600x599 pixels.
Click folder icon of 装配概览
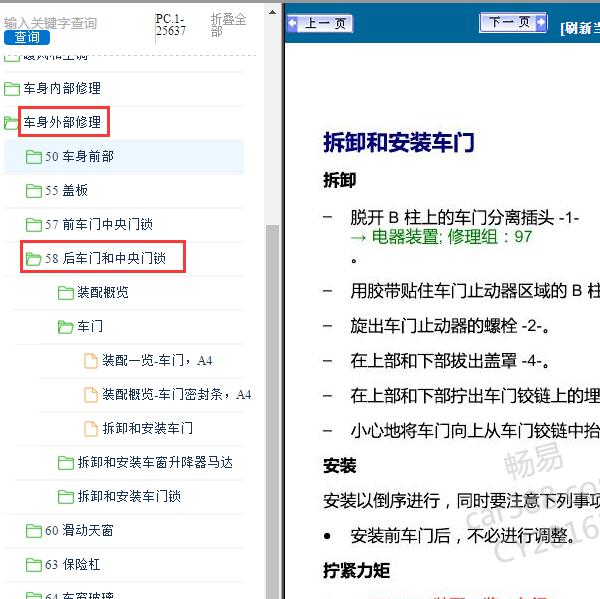coord(65,293)
